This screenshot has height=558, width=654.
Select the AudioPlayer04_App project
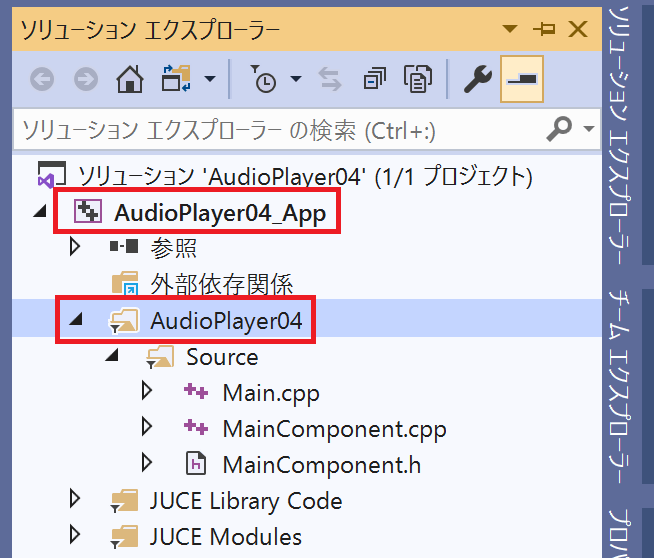[220, 213]
